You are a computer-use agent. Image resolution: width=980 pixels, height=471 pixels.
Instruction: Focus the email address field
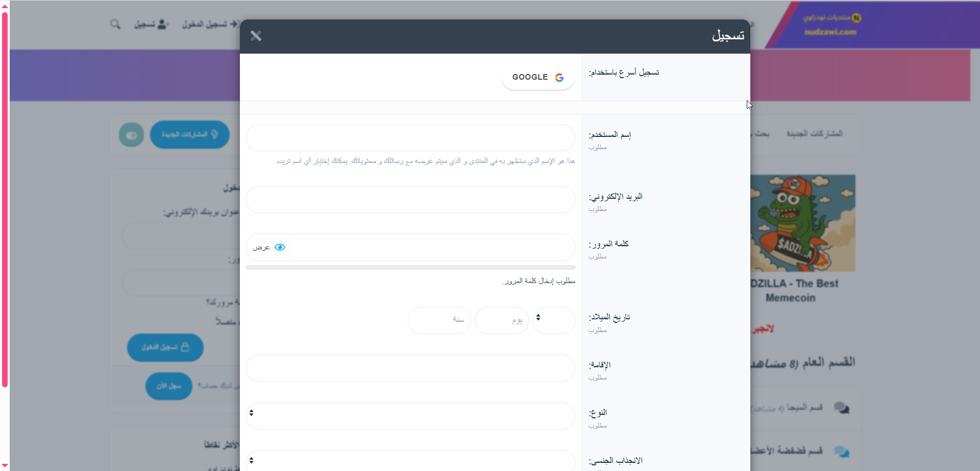[410, 199]
